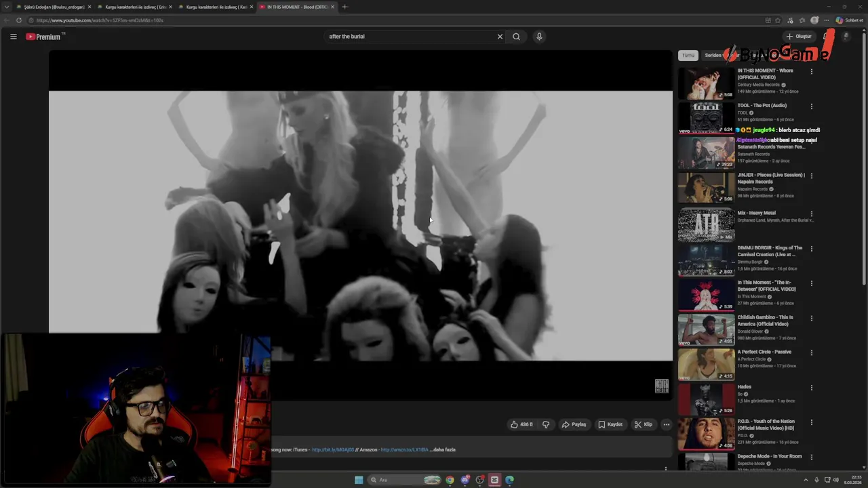The image size is (868, 488).
Task: Open options menu for TOOL - The Pot
Action: coord(812,106)
